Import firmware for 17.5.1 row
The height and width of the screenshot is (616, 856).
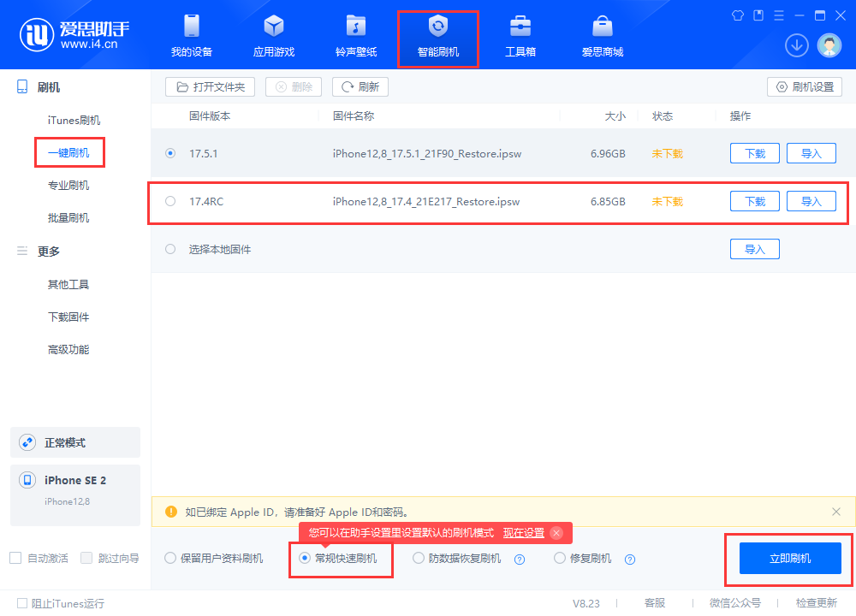coord(811,153)
